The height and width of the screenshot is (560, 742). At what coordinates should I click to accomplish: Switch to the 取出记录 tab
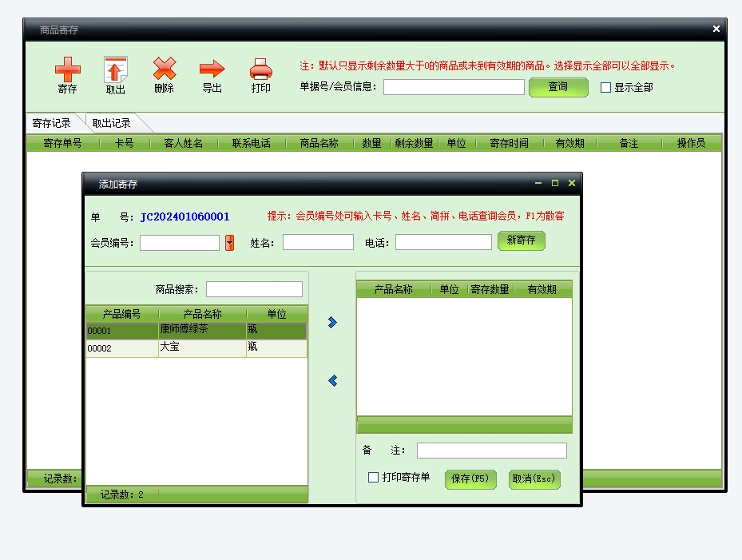112,123
